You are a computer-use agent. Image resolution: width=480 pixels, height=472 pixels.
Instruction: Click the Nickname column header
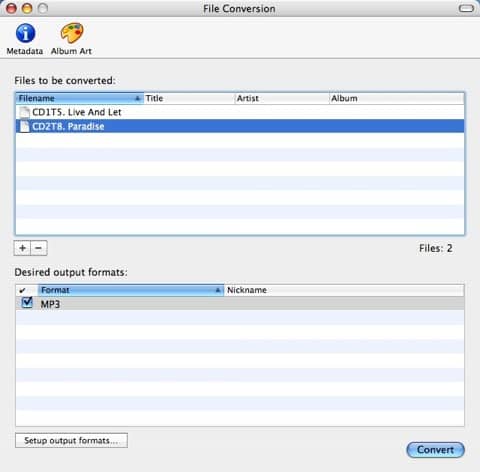pyautogui.click(x=344, y=290)
